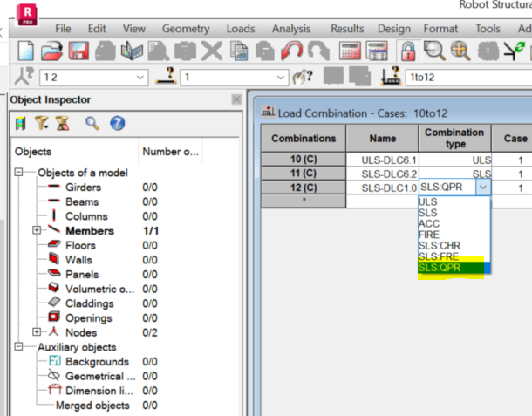Open the funnel filter icon
Image resolution: width=532 pixels, height=416 pixels.
pos(42,123)
